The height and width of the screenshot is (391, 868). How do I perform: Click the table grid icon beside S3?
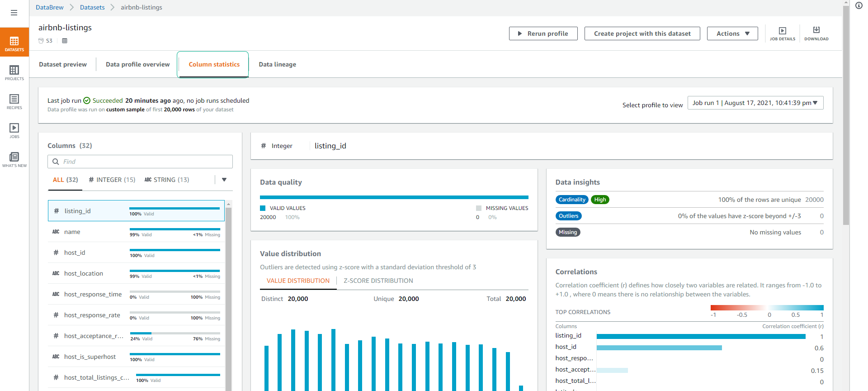point(65,41)
